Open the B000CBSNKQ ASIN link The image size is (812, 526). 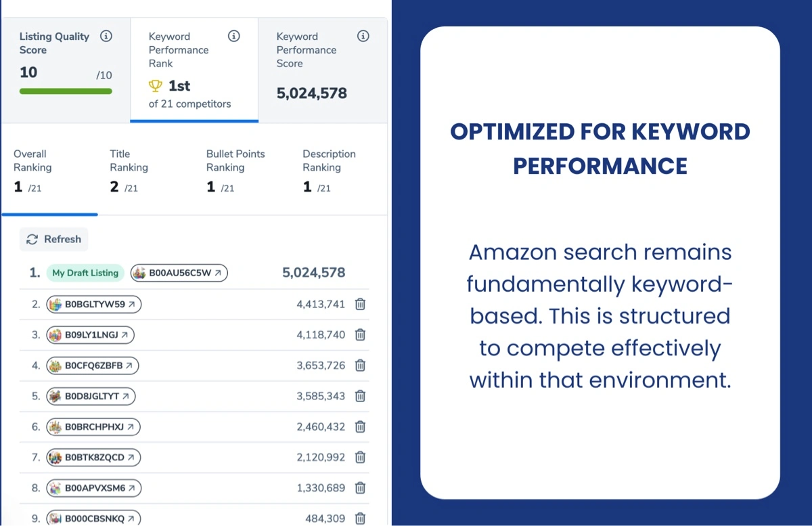(93, 519)
